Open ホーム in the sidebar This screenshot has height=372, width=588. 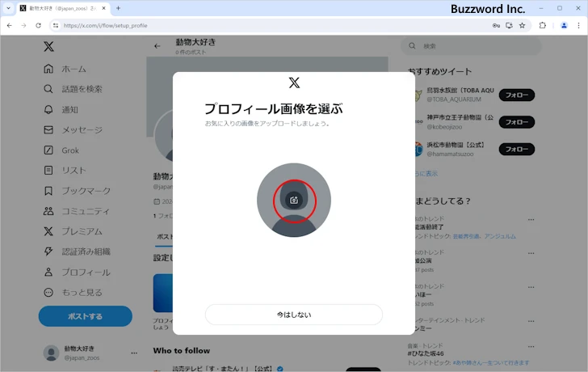pyautogui.click(x=65, y=69)
